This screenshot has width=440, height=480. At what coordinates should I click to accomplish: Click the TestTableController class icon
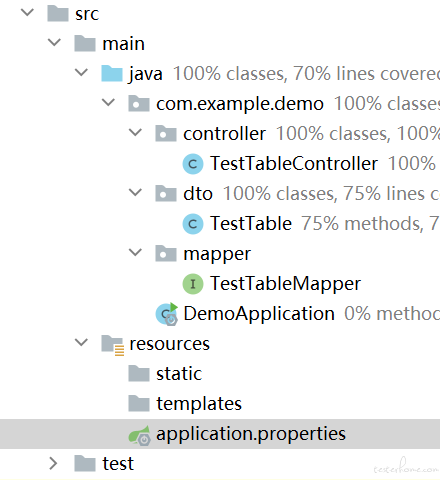click(x=193, y=164)
